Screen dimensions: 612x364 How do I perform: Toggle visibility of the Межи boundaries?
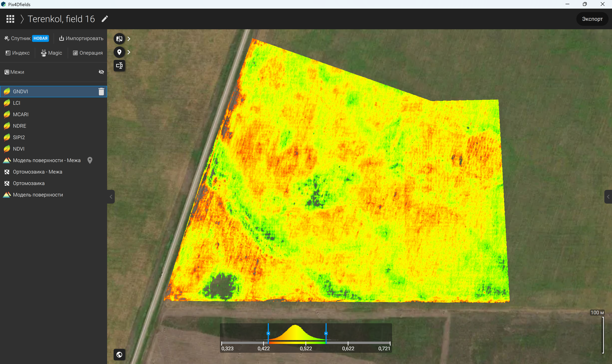pyautogui.click(x=101, y=72)
